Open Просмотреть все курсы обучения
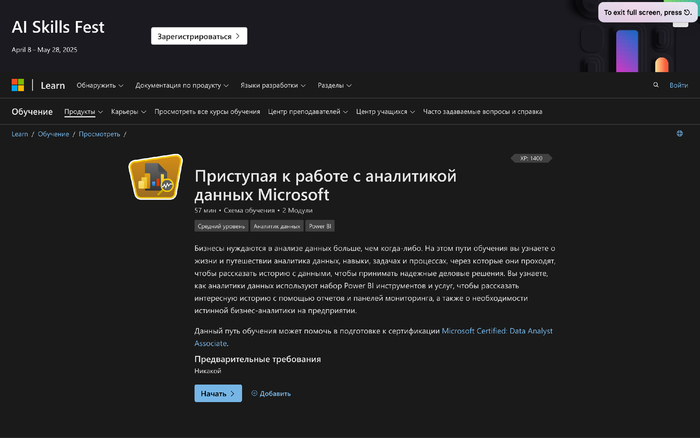 coord(207,112)
